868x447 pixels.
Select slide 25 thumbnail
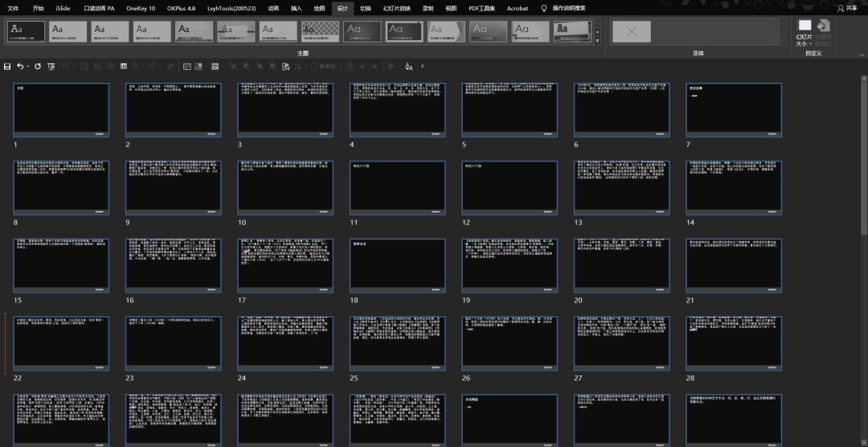coord(398,343)
